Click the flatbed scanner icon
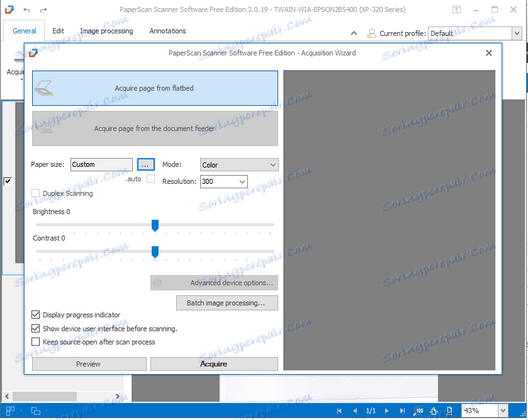Viewport: 528px width, 420px height. [44, 88]
